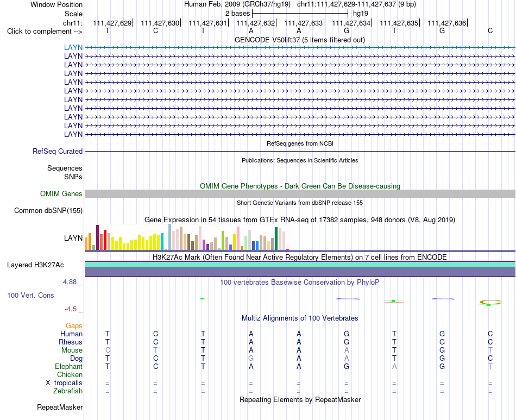
Task: Click the 4.88 conservation scale value
Action: point(70,282)
